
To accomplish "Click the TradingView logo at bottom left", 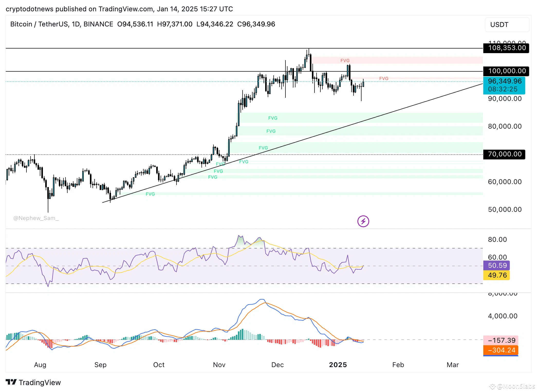I will point(33,382).
